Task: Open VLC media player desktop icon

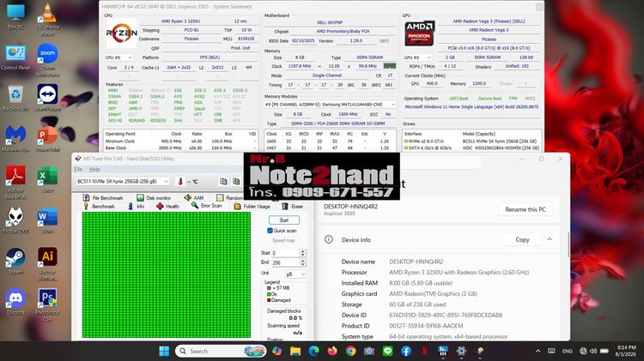Action: pos(47,19)
